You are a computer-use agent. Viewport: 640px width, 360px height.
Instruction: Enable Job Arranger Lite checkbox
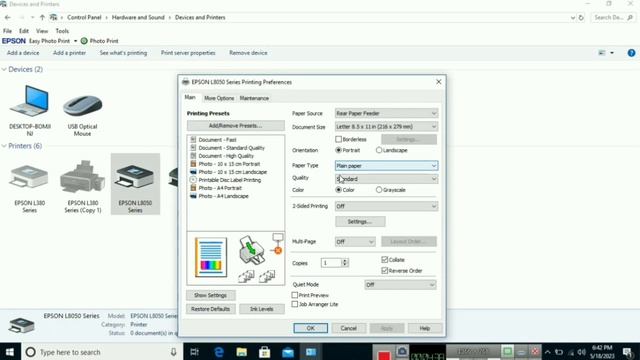(295, 304)
